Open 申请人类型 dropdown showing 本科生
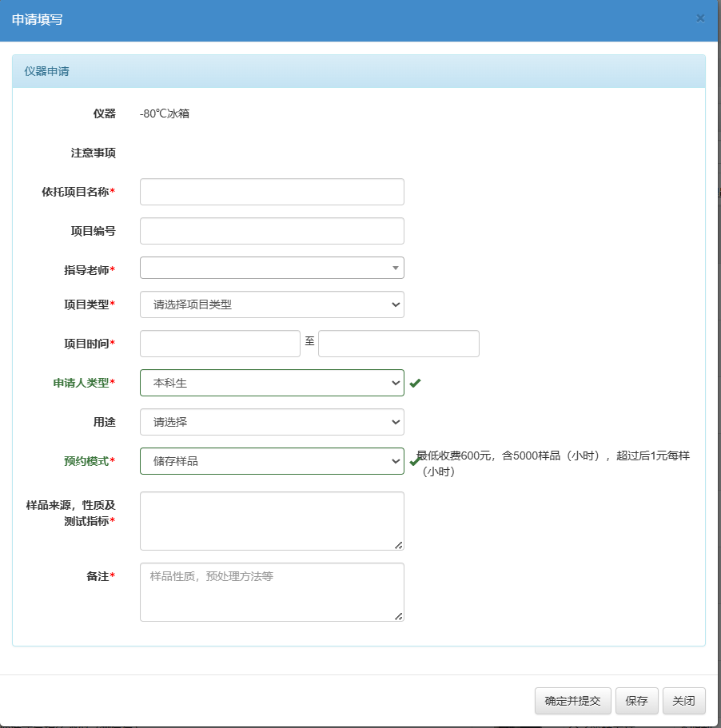The height and width of the screenshot is (728, 721). (x=272, y=383)
